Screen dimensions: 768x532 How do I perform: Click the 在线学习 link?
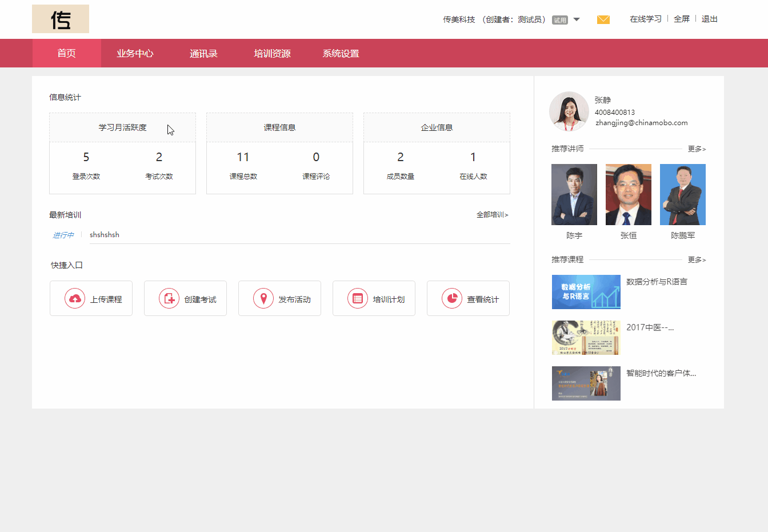point(645,19)
